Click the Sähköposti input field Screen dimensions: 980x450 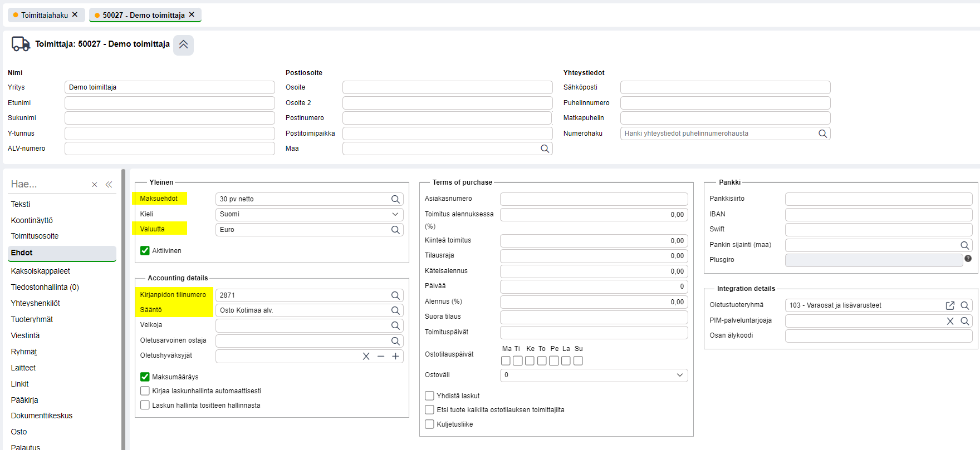pyautogui.click(x=726, y=87)
